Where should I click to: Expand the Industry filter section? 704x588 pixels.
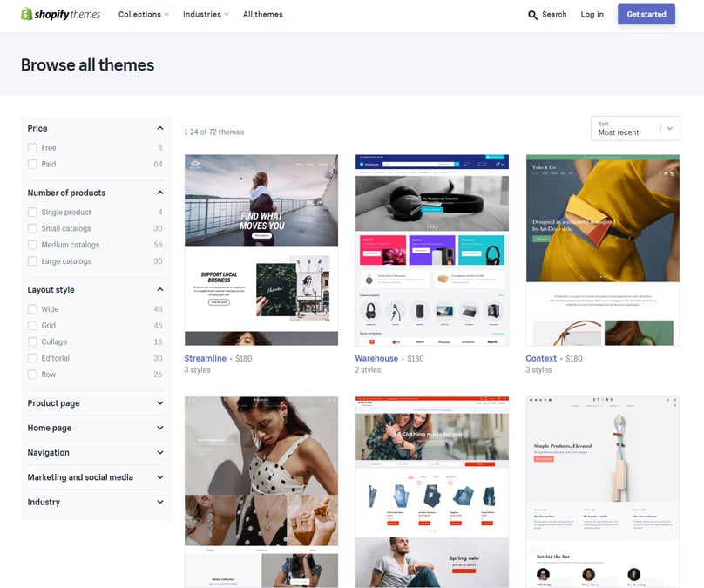(160, 502)
